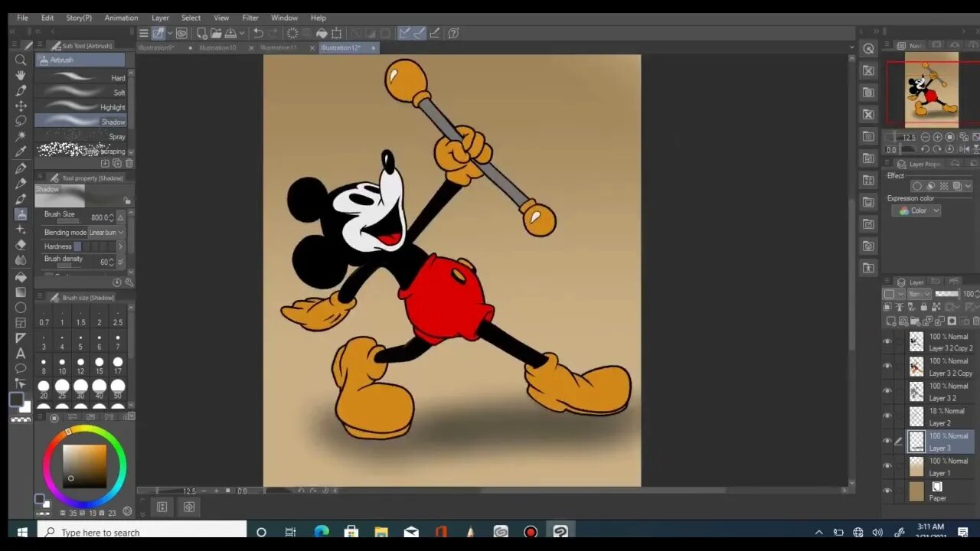Open the Clip Studio spiral icon

click(181, 33)
